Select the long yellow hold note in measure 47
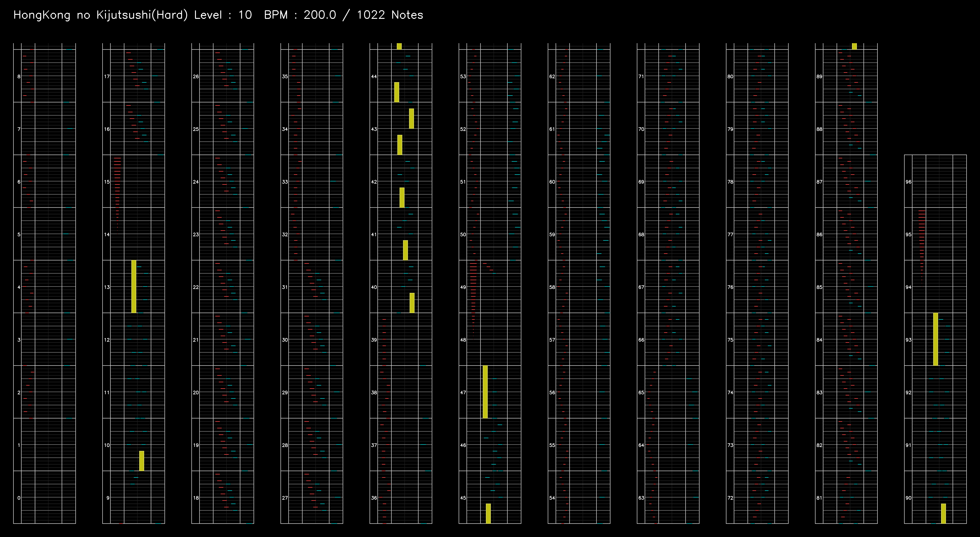Viewport: 980px width, 537px height. (485, 392)
